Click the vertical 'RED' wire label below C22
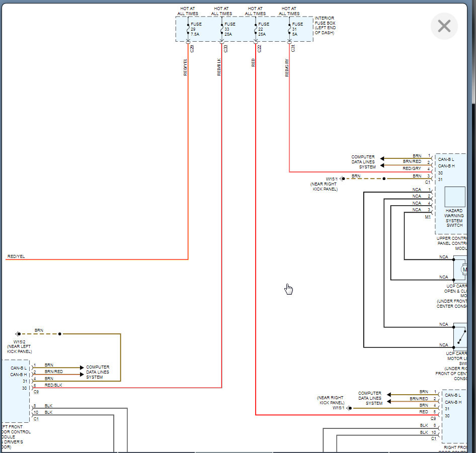The width and height of the screenshot is (476, 453). click(x=253, y=63)
